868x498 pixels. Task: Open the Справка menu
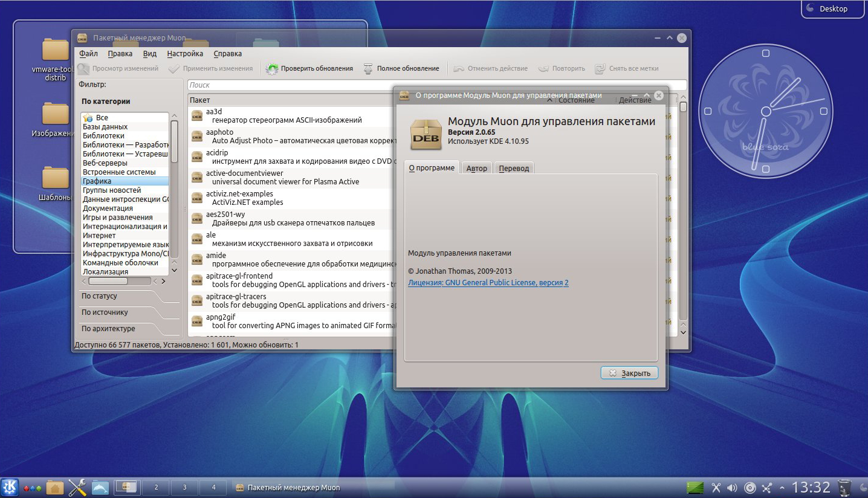(x=227, y=53)
